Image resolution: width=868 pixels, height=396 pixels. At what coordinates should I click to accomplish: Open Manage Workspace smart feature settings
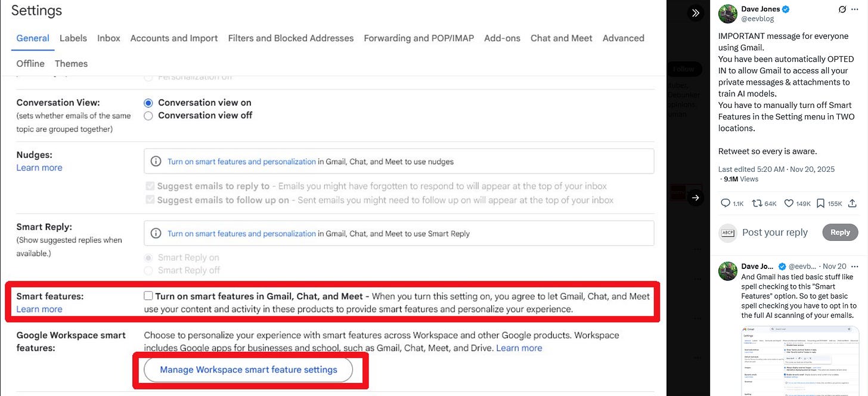pyautogui.click(x=249, y=370)
